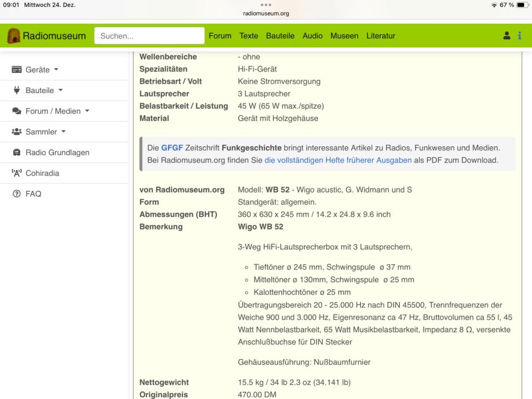Screen dimensions: 532x399
Task: Open Texte in the top navigation
Action: [249, 36]
